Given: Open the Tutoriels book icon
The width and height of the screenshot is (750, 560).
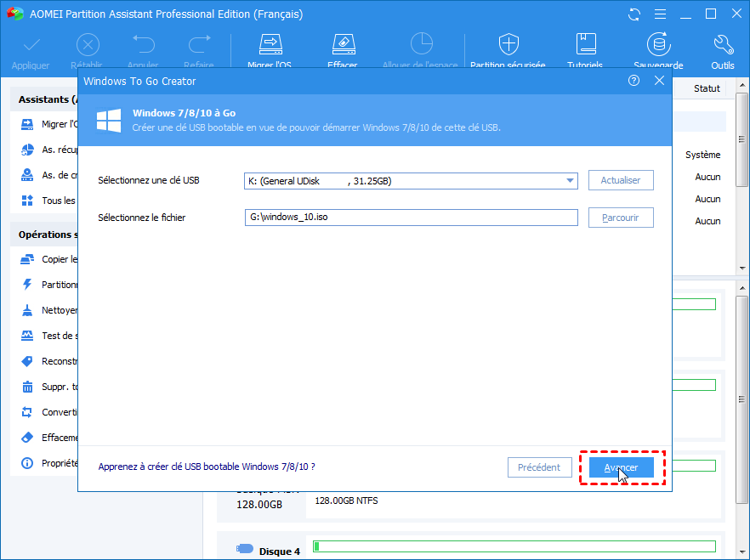Looking at the screenshot, I should coord(585,44).
